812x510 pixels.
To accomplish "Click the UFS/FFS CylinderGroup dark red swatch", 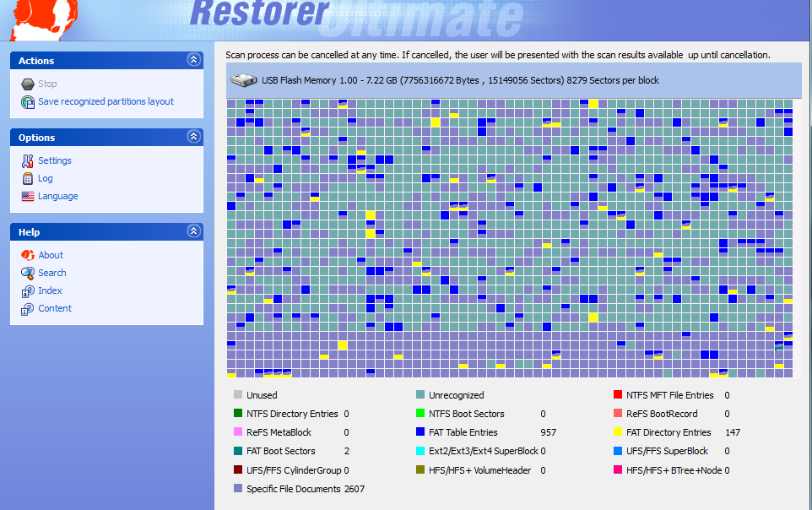I will pos(238,469).
